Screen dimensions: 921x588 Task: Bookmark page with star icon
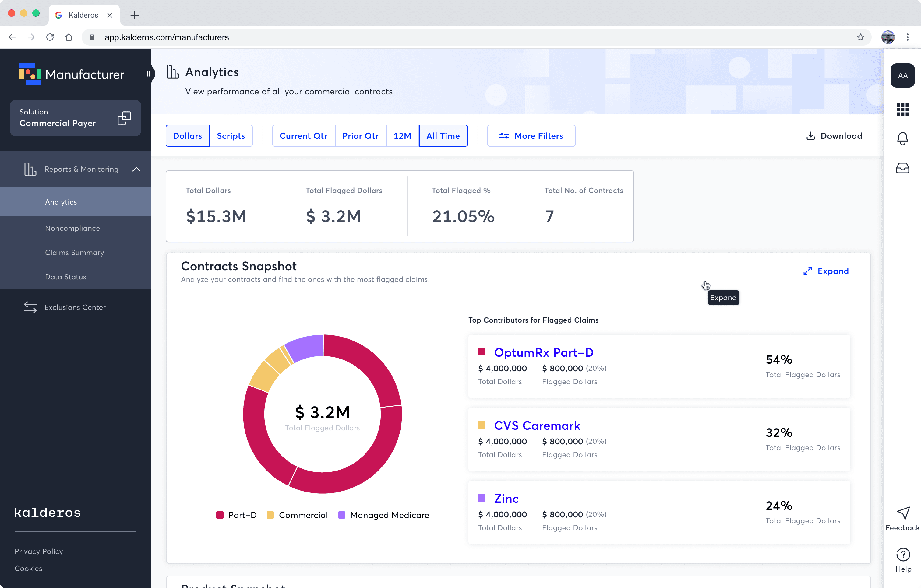point(860,37)
